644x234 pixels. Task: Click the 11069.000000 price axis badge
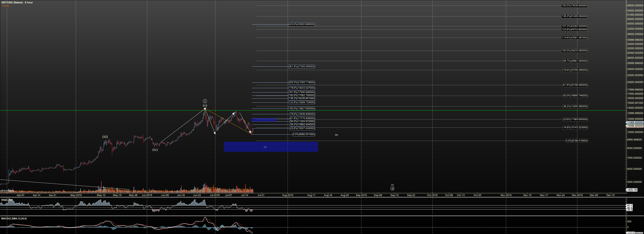point(635,123)
